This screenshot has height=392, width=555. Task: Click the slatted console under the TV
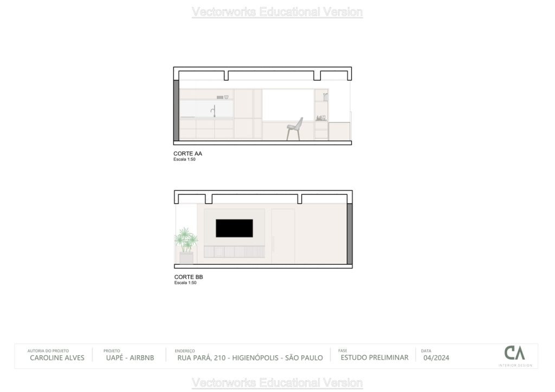tap(234, 251)
